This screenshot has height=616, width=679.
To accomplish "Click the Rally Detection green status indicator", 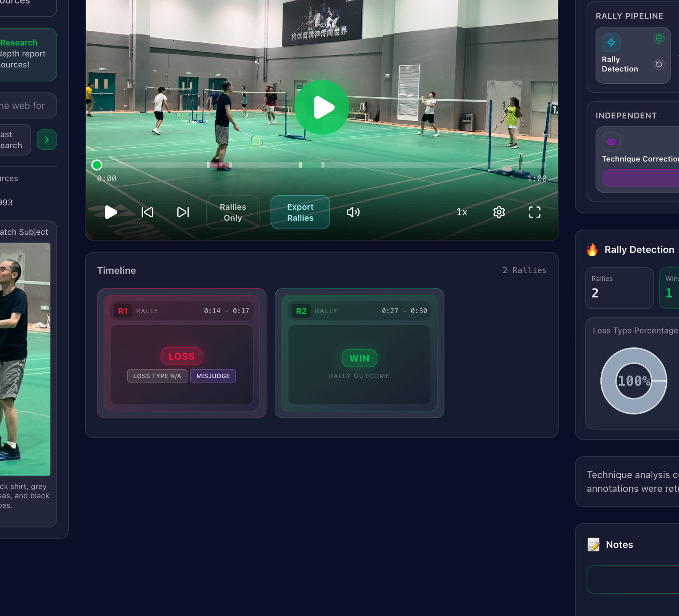I will point(659,39).
